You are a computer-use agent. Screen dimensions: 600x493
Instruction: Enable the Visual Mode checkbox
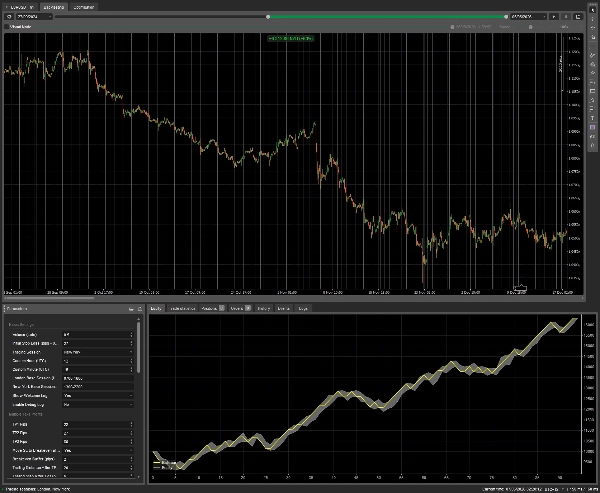(x=7, y=27)
